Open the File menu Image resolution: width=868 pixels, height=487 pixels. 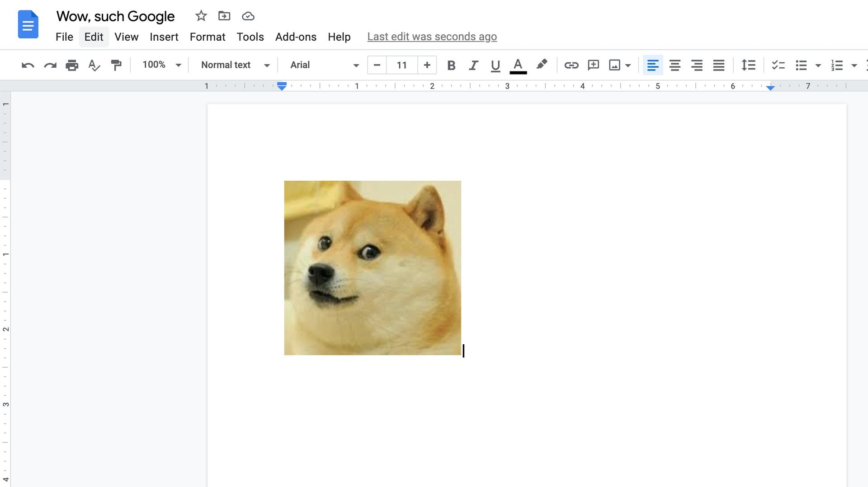coord(64,37)
